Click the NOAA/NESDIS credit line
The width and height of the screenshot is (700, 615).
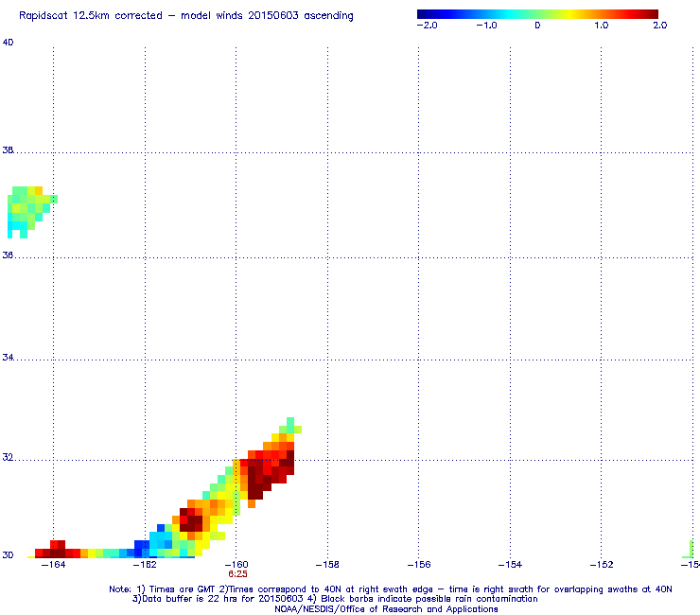386,609
